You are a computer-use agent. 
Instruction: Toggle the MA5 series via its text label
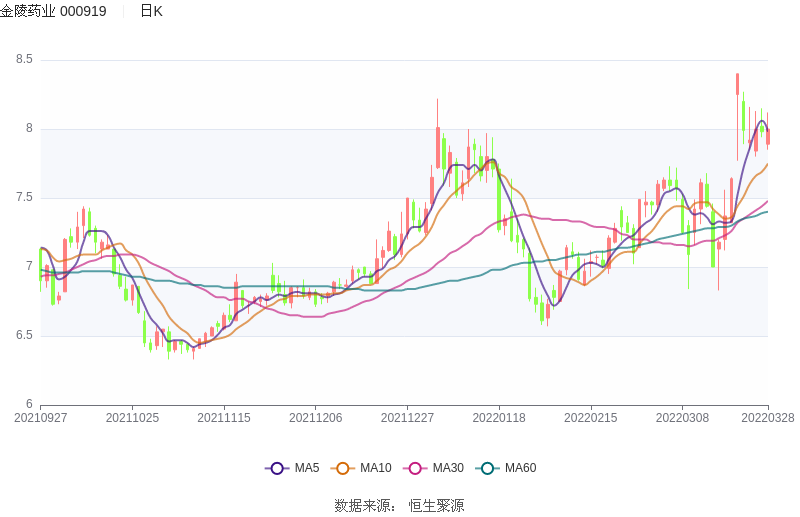click(x=306, y=468)
